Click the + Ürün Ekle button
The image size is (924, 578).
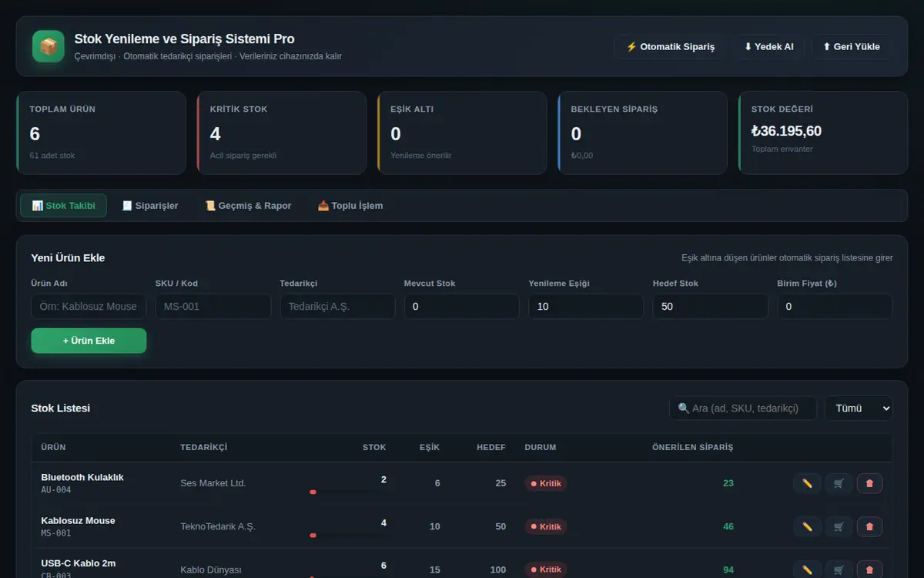89,341
